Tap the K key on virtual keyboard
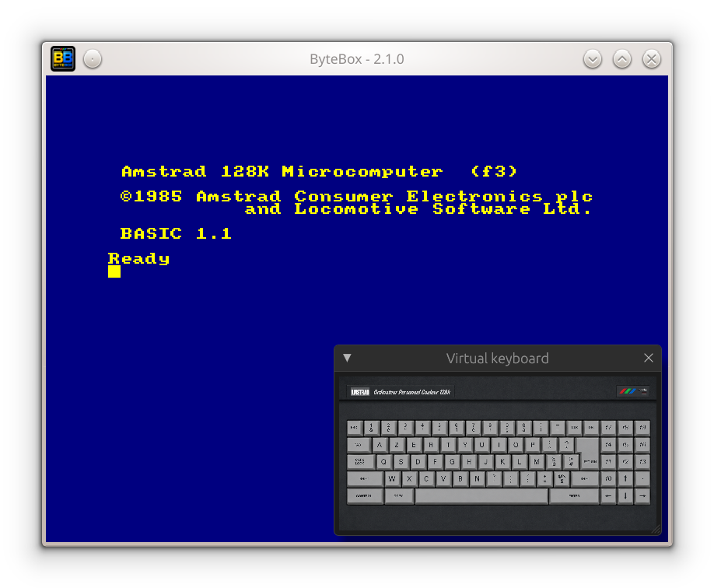Image resolution: width=714 pixels, height=588 pixels. click(x=502, y=462)
